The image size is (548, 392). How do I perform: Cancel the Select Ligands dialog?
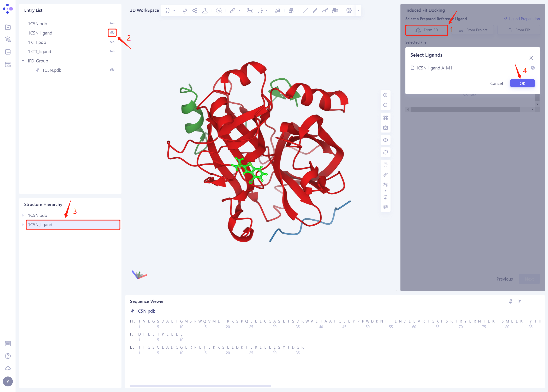(496, 83)
